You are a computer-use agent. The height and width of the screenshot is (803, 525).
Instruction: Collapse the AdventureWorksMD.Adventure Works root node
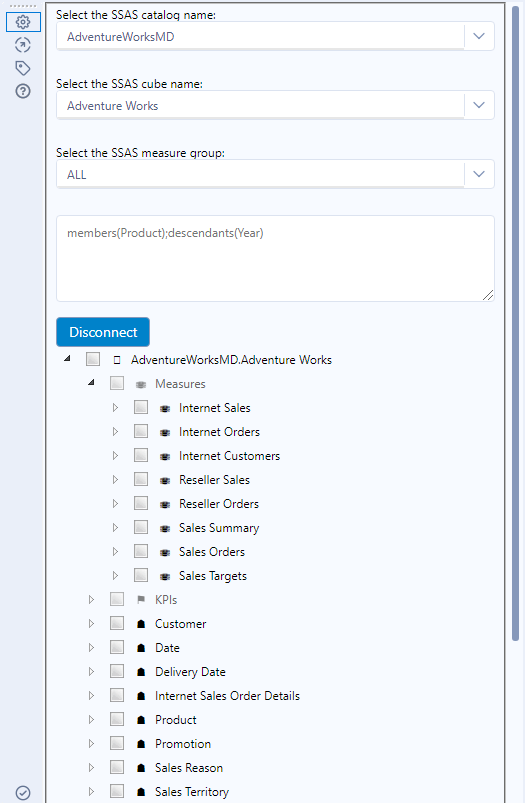tap(67, 359)
